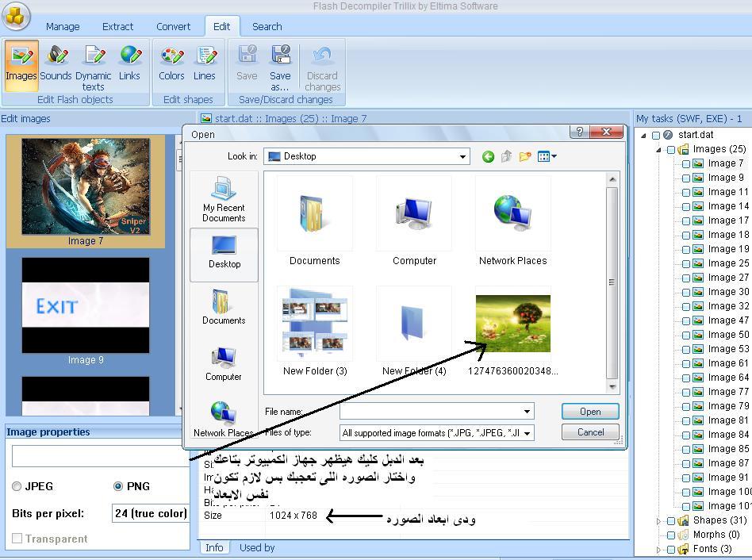This screenshot has width=752, height=560.
Task: Open the Links editing tool
Action: click(129, 65)
